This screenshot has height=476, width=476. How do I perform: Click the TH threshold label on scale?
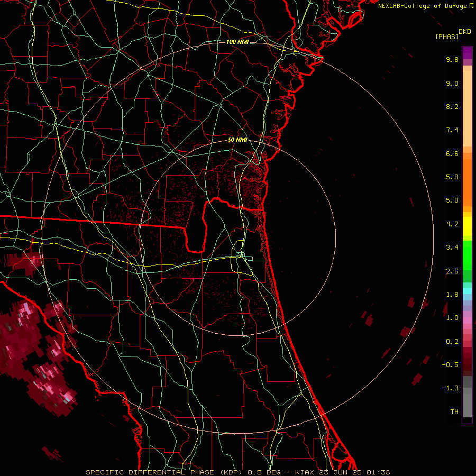click(454, 412)
